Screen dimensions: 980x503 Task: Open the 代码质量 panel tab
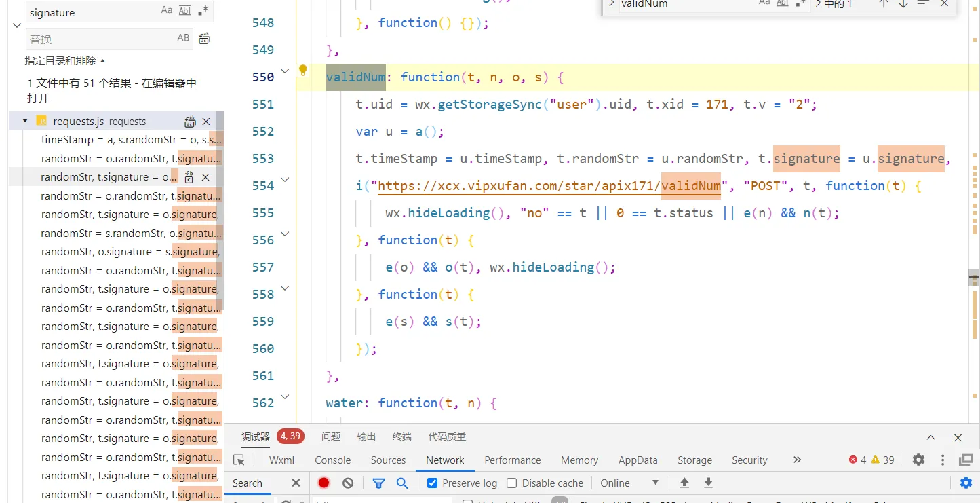click(x=447, y=436)
